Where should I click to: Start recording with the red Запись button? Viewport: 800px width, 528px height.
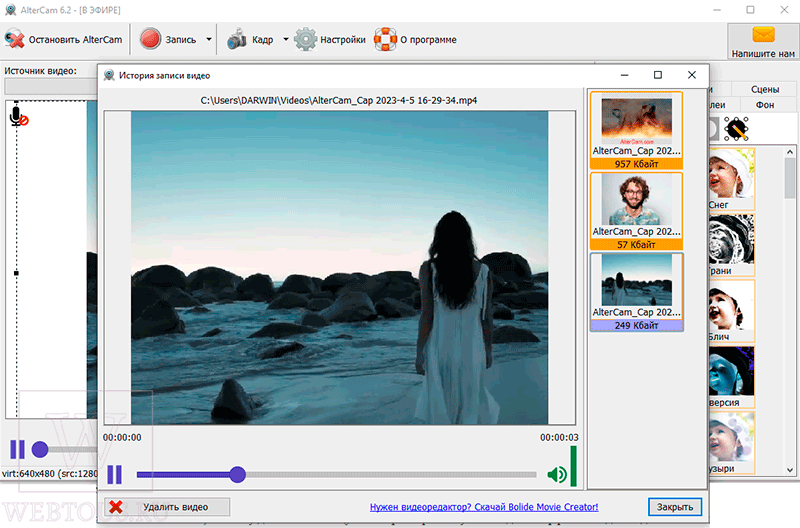click(151, 39)
